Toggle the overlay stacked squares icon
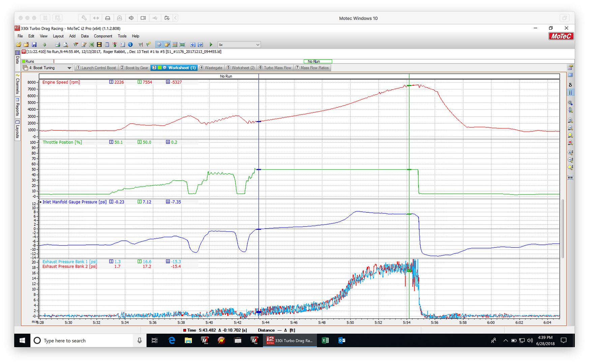 pyautogui.click(x=167, y=44)
